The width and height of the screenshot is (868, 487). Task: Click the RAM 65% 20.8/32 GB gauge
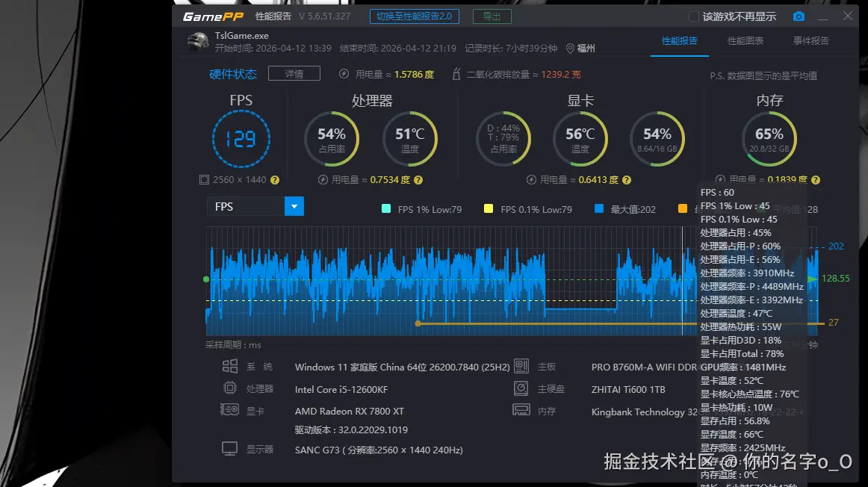(x=769, y=139)
